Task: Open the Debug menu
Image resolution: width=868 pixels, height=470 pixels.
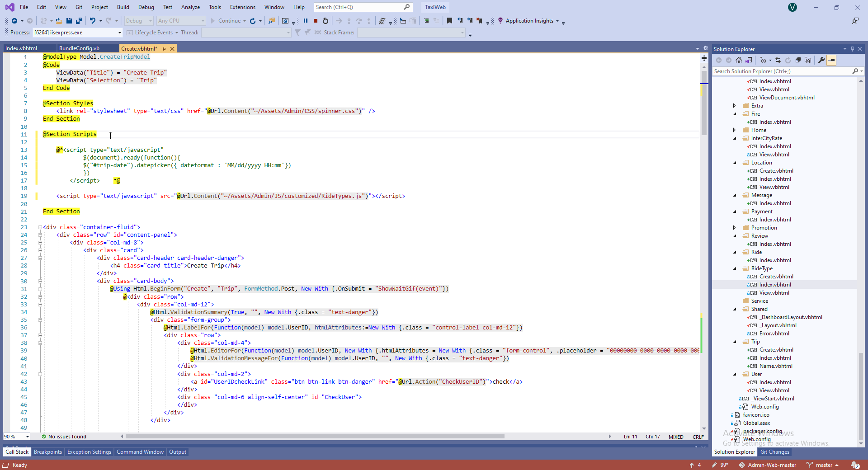Action: click(146, 7)
